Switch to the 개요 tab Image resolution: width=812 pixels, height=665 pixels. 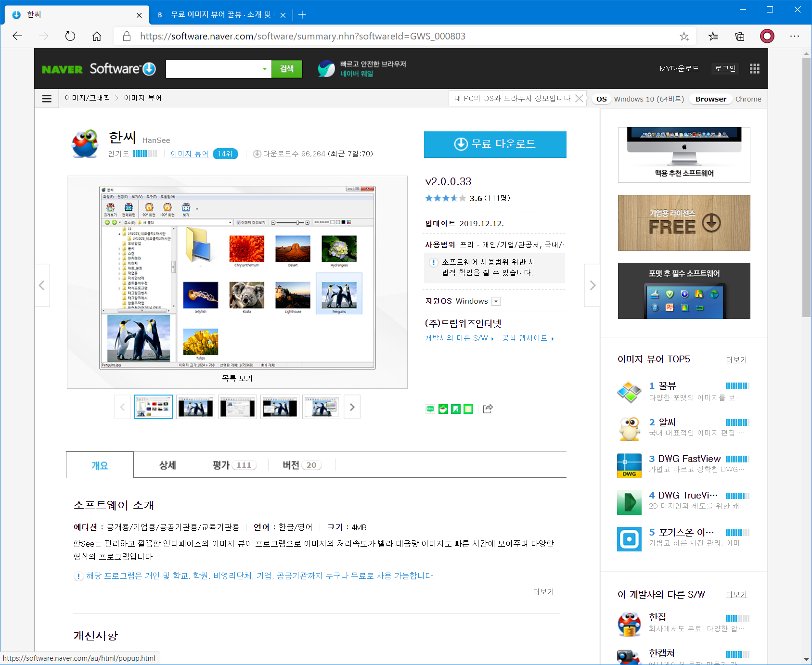coord(100,465)
